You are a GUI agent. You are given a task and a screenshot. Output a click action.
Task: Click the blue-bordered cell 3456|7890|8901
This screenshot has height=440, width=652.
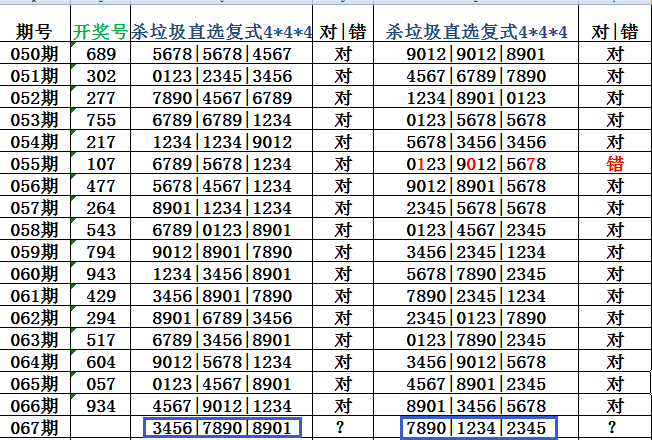coord(222,428)
